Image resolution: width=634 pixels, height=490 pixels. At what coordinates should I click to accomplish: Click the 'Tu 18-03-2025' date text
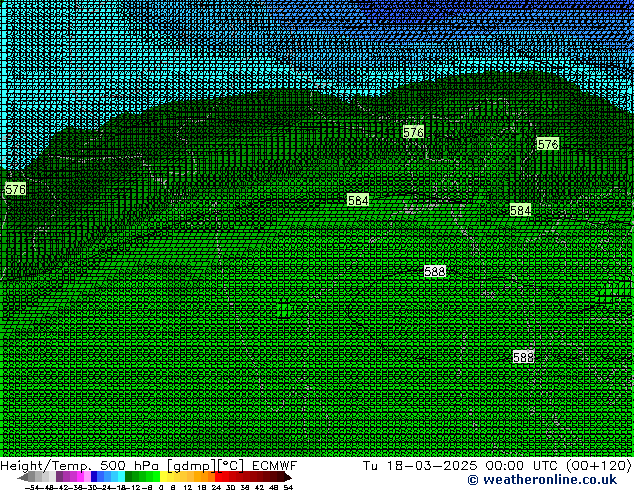point(419,465)
